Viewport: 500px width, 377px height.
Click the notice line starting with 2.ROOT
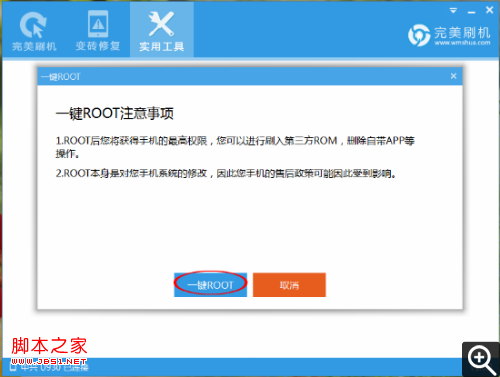coord(226,173)
